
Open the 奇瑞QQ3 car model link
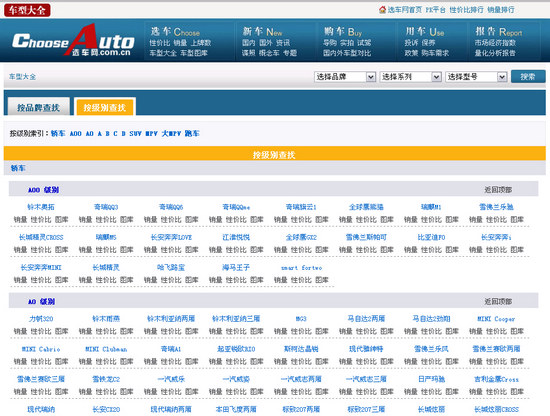tap(106, 207)
